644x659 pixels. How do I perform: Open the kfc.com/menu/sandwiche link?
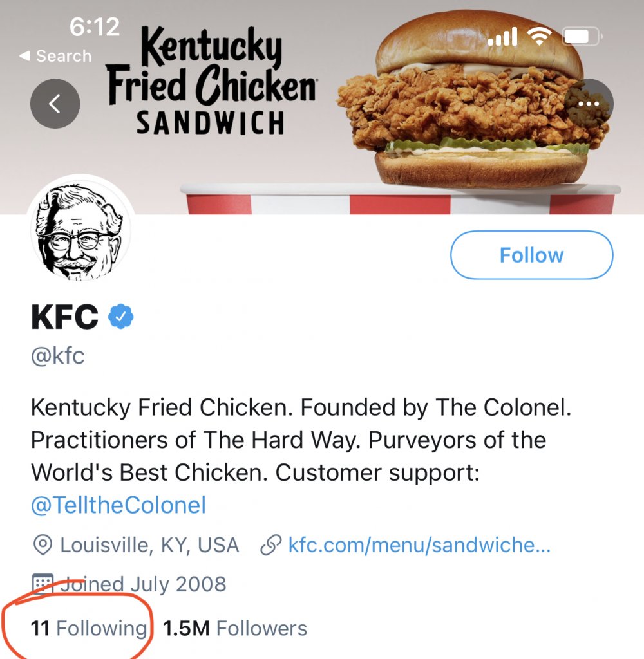click(419, 546)
